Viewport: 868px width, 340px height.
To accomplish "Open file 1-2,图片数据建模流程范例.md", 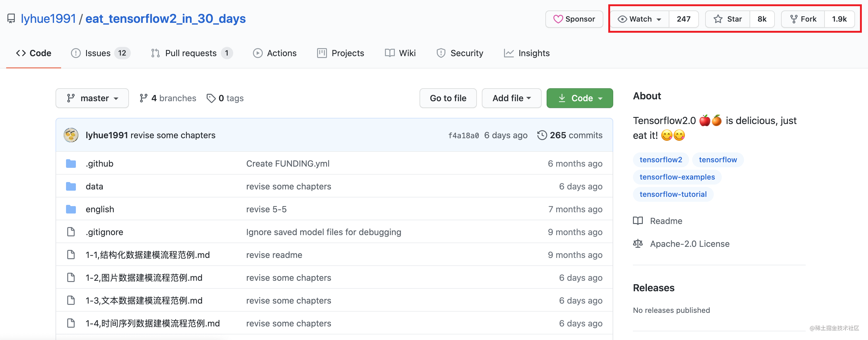I will 144,278.
